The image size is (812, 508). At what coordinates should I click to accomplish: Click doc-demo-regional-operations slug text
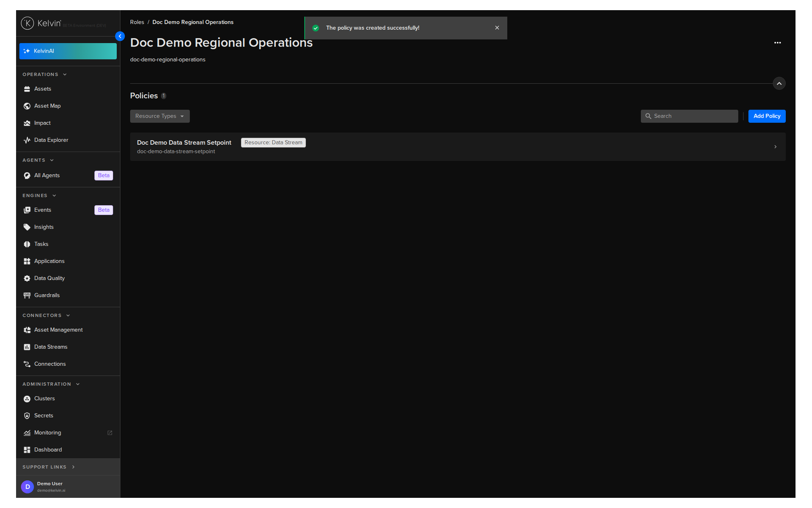point(168,60)
